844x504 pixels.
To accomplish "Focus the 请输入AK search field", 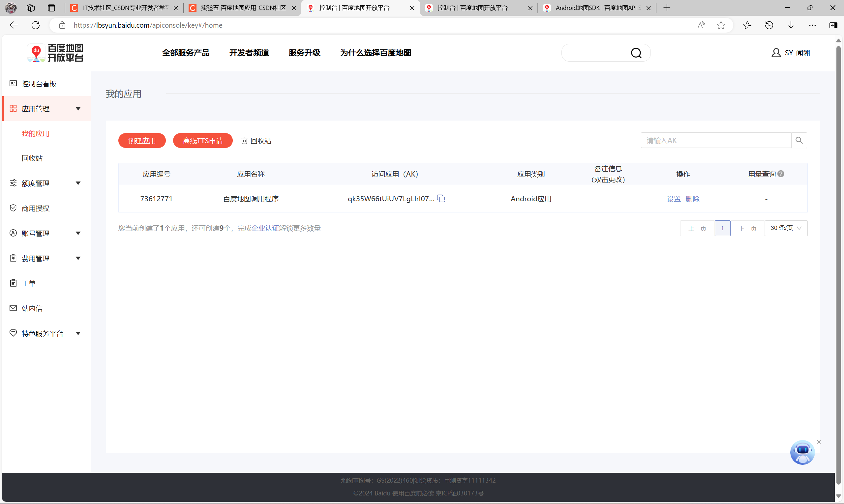I will (715, 140).
